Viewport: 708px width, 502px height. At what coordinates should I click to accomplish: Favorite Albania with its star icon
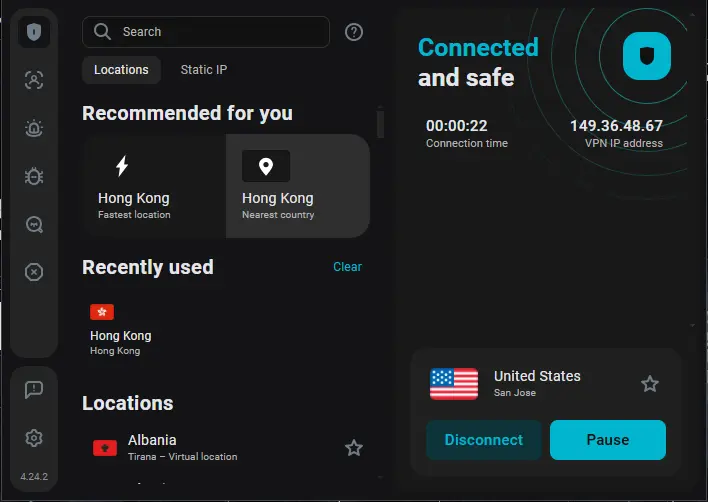[x=354, y=448]
